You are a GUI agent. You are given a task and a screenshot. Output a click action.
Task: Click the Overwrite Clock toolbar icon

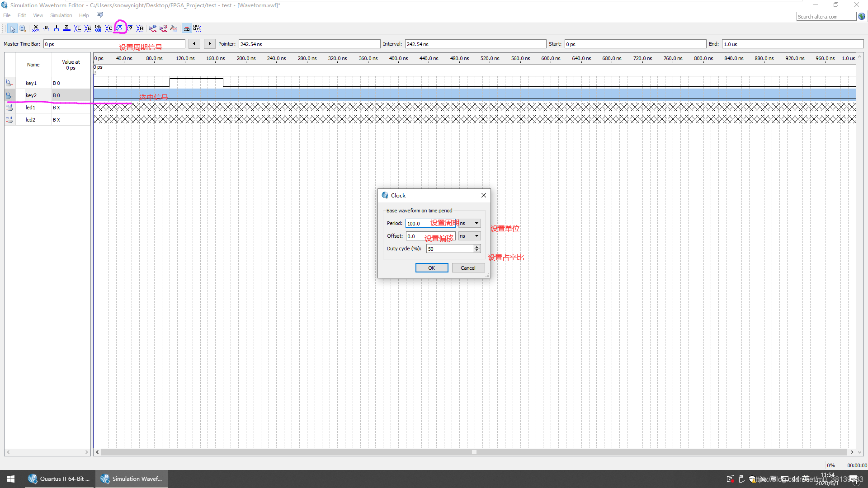[119, 28]
